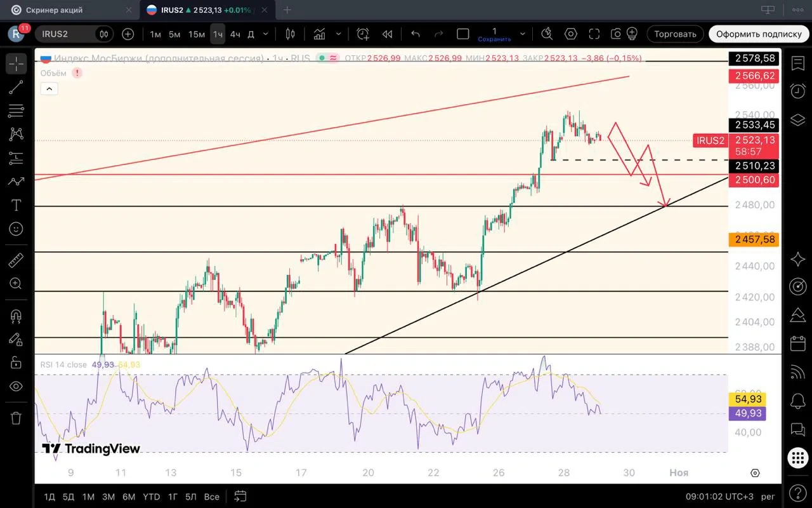The height and width of the screenshot is (508, 812).
Task: Collapse the indicator legend arrow
Action: [x=48, y=89]
